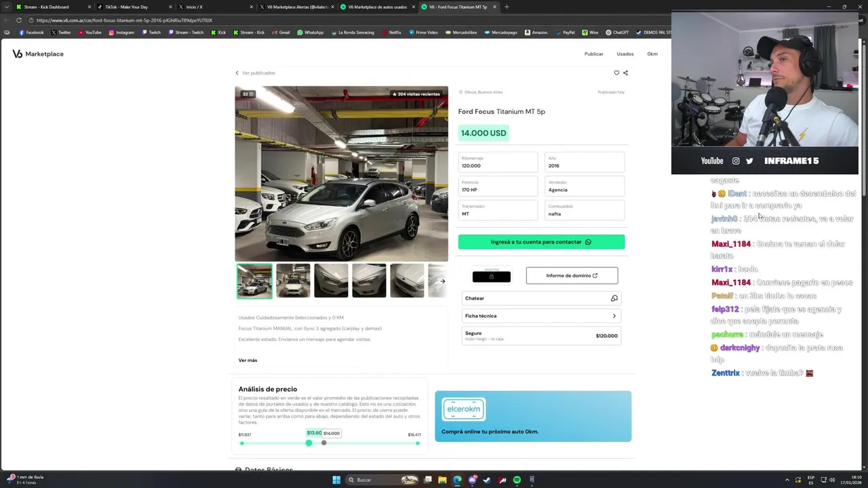The image size is (868, 488).
Task: Click the elcerokm Okm banner
Action: click(533, 416)
